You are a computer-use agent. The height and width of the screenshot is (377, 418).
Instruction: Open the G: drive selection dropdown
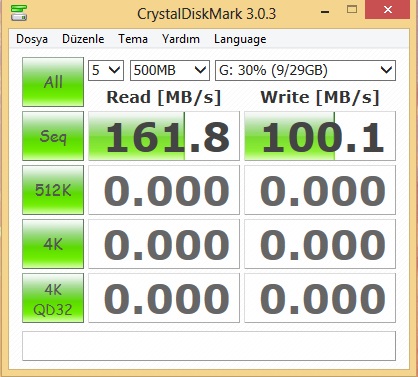[x=305, y=70]
